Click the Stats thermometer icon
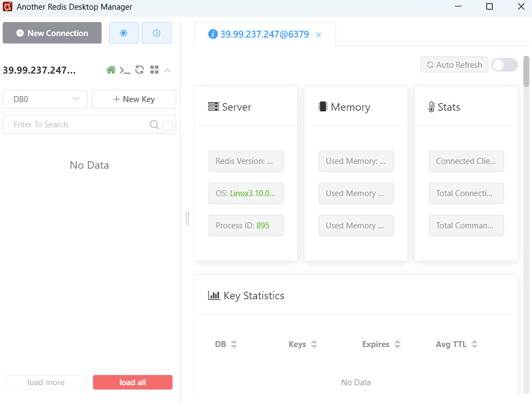 pyautogui.click(x=431, y=107)
